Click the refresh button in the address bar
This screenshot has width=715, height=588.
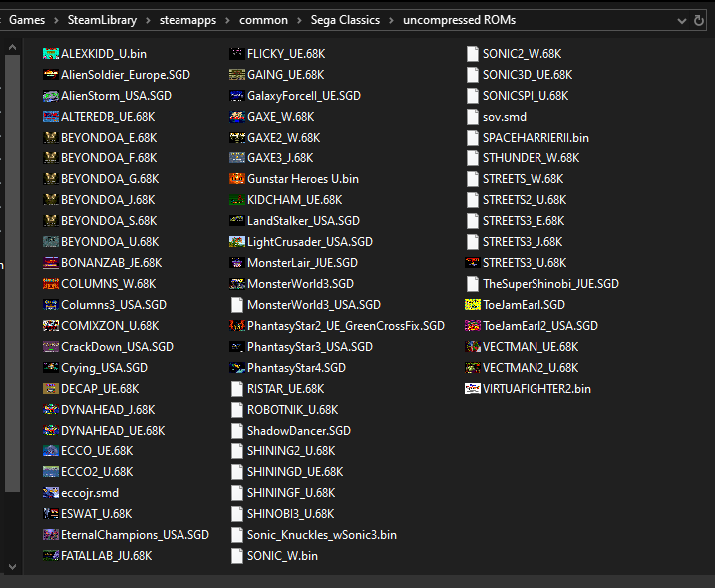(x=699, y=21)
